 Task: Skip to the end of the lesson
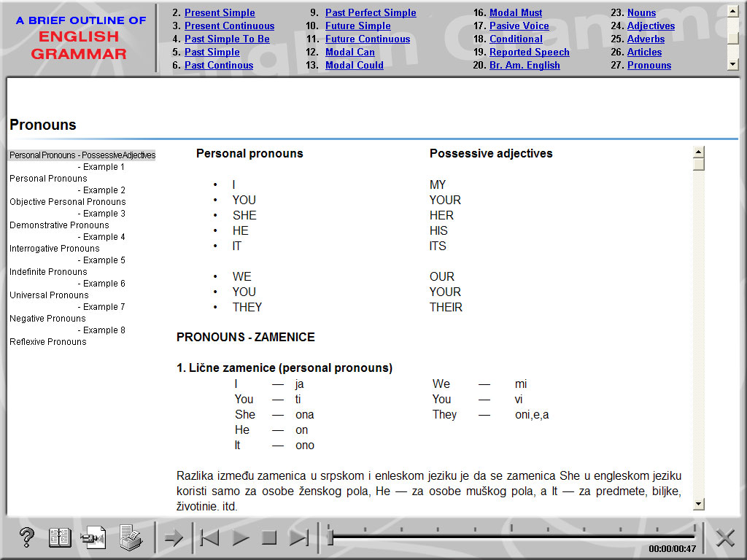coord(300,537)
